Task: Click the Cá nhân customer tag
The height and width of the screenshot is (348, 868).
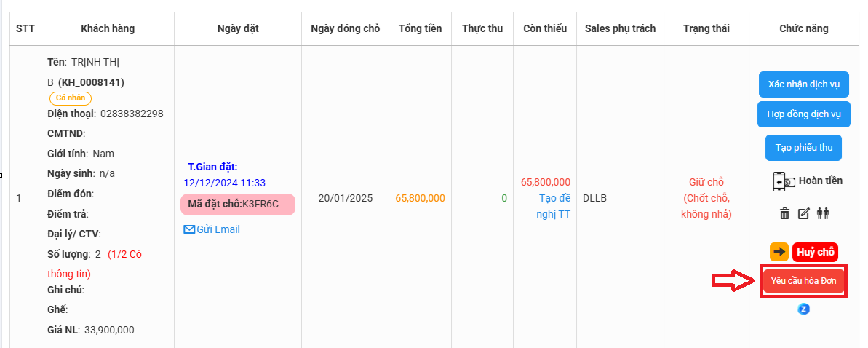Action: point(71,98)
